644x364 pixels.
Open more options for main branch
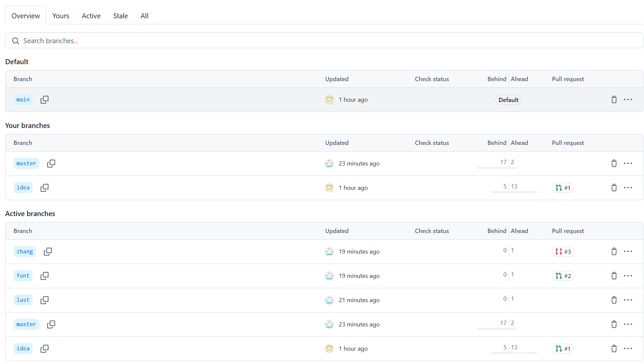pyautogui.click(x=628, y=100)
